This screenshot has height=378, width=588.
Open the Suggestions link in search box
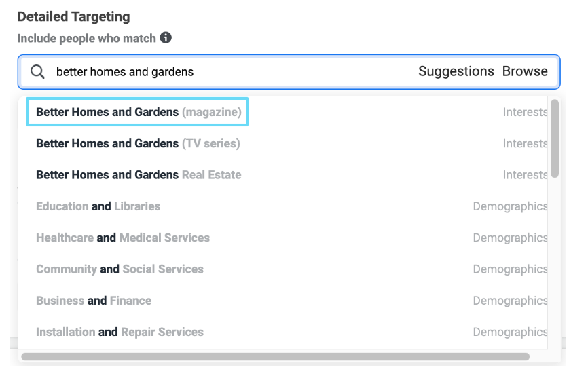pyautogui.click(x=456, y=71)
